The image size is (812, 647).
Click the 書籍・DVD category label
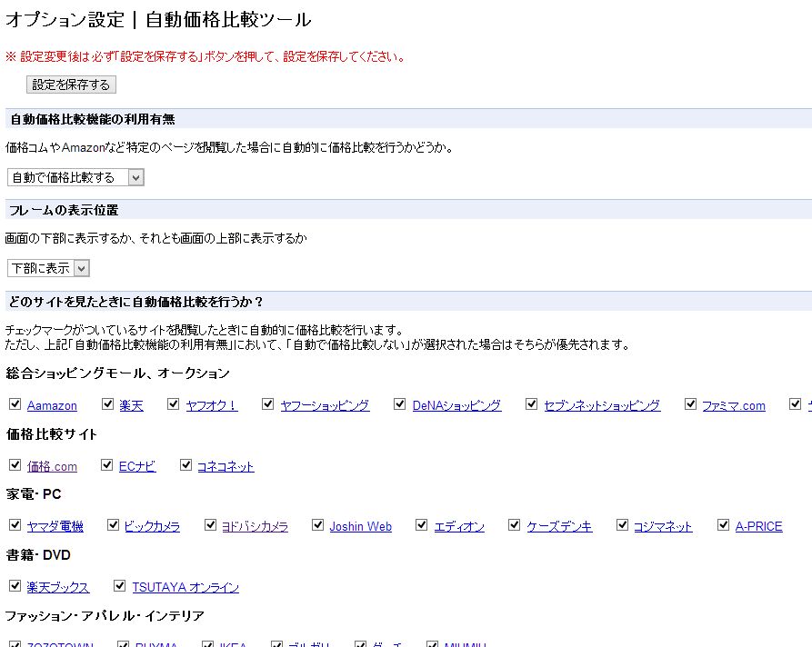(38, 555)
